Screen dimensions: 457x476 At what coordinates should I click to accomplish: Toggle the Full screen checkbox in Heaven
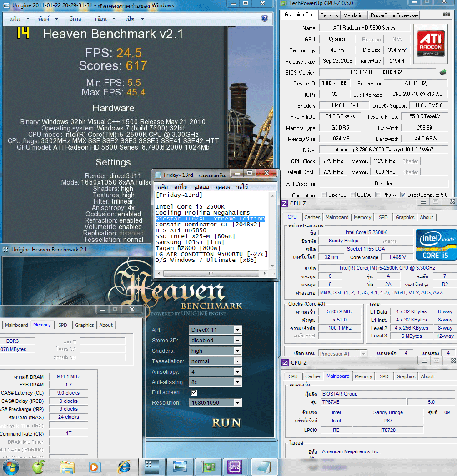[194, 392]
